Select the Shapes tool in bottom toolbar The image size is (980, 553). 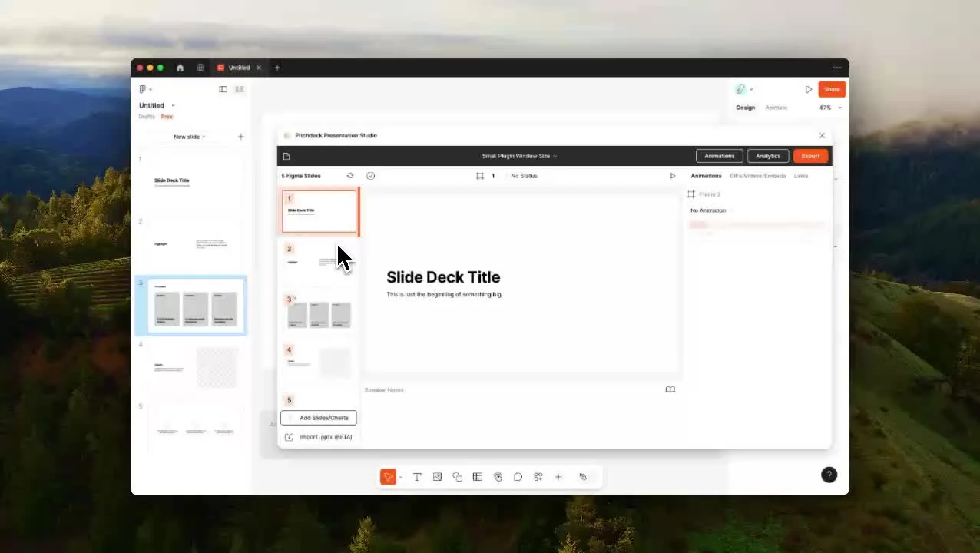click(x=457, y=477)
